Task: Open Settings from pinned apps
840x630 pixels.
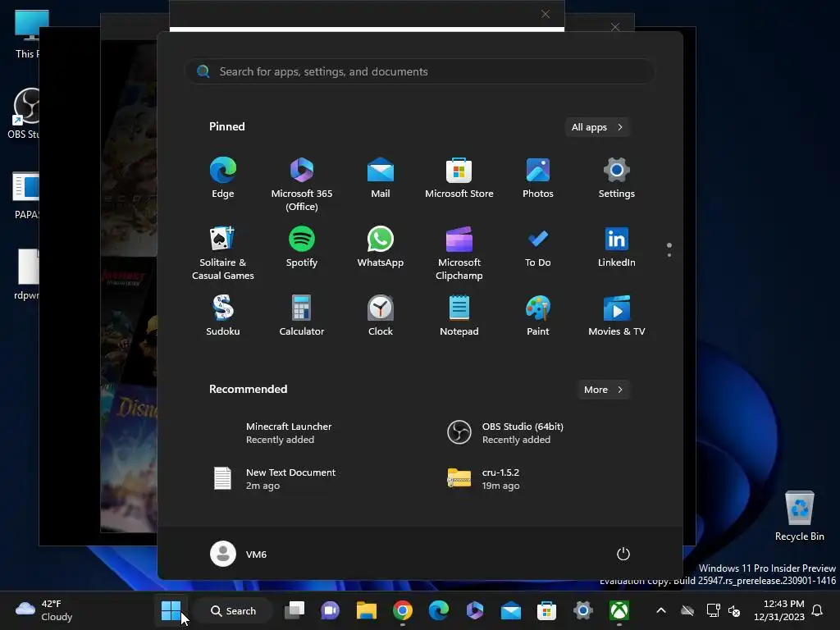Action: click(617, 178)
